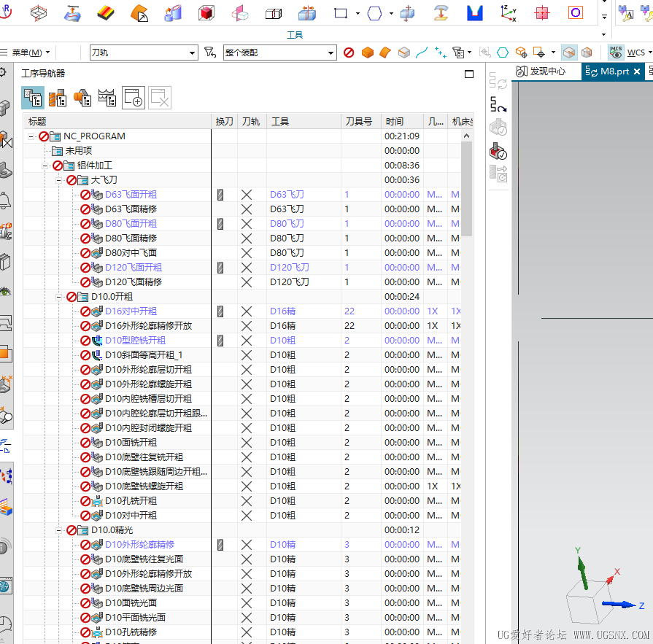Click the path refresh icon in side strip
The width and height of the screenshot is (653, 644).
click(498, 104)
